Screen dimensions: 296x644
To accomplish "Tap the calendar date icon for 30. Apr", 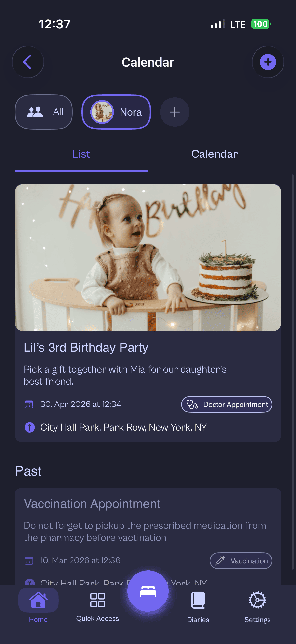I will coord(29,404).
